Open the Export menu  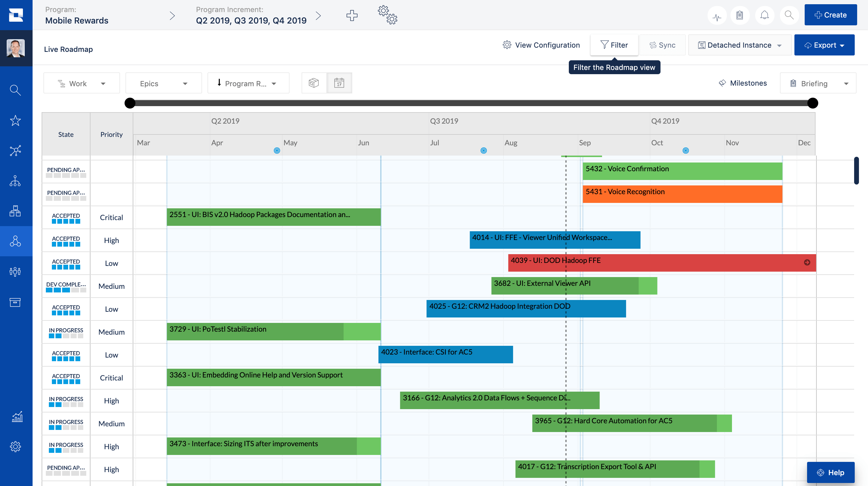(824, 45)
